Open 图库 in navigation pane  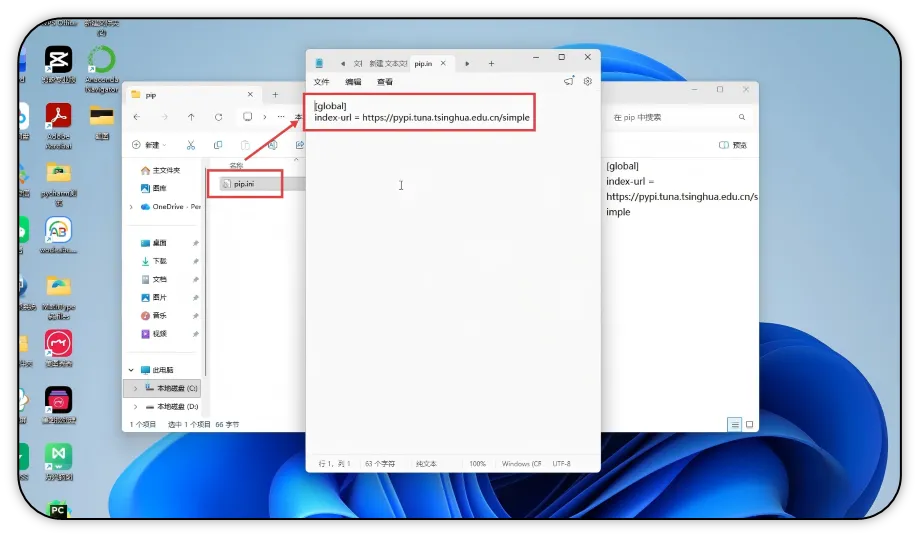point(154,188)
